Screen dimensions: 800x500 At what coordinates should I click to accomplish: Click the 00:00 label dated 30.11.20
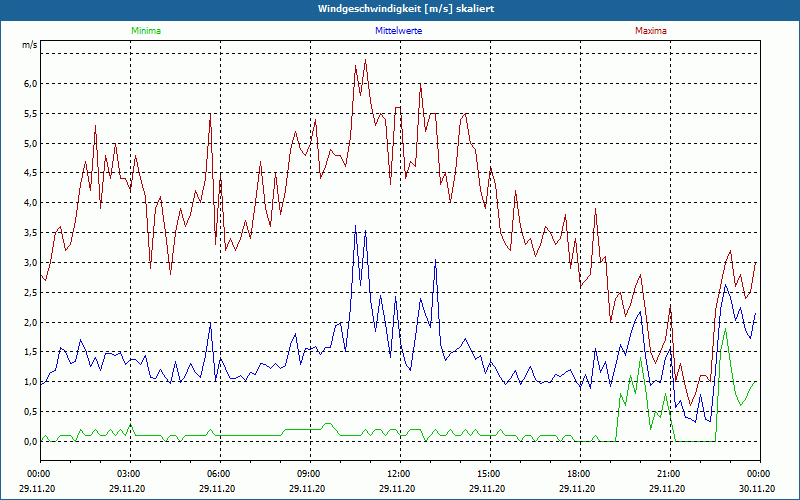click(x=757, y=474)
